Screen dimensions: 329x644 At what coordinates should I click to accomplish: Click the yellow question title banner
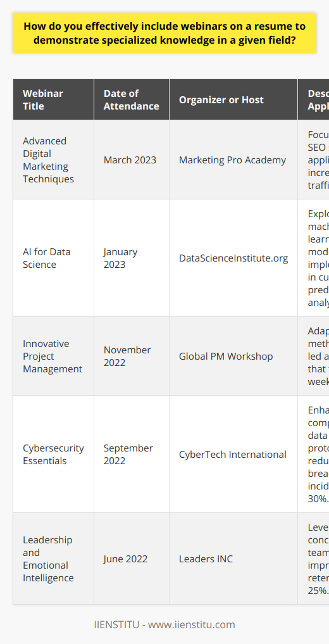[164, 33]
